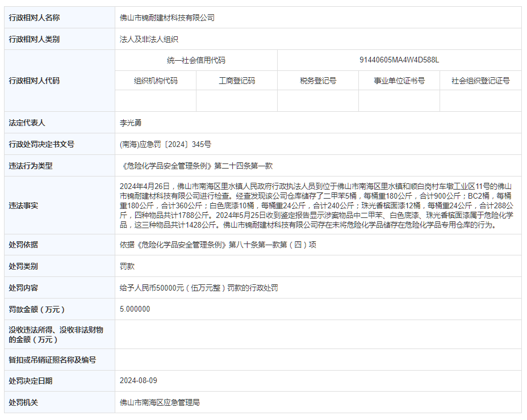Click the label 处罚机关
This screenshot has height=420, width=527.
tap(23, 402)
